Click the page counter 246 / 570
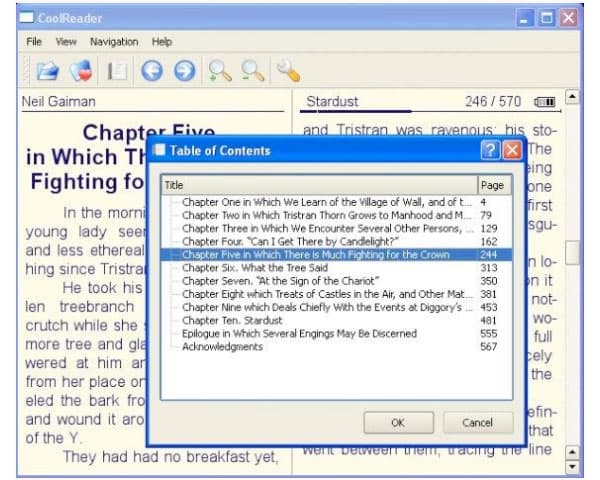 pos(493,101)
